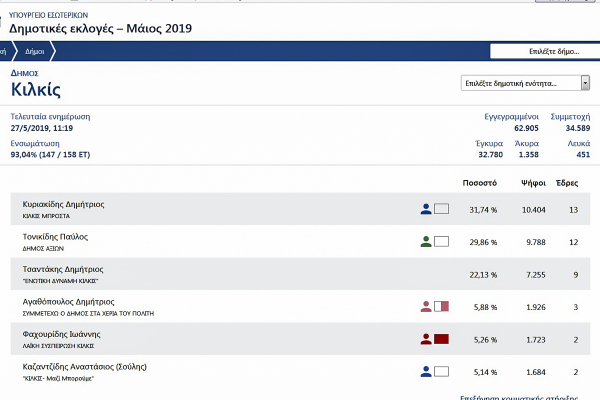Open the 'Επιλέξτε δήμο' selector in navigation bar
The image size is (600, 400).
543,51
